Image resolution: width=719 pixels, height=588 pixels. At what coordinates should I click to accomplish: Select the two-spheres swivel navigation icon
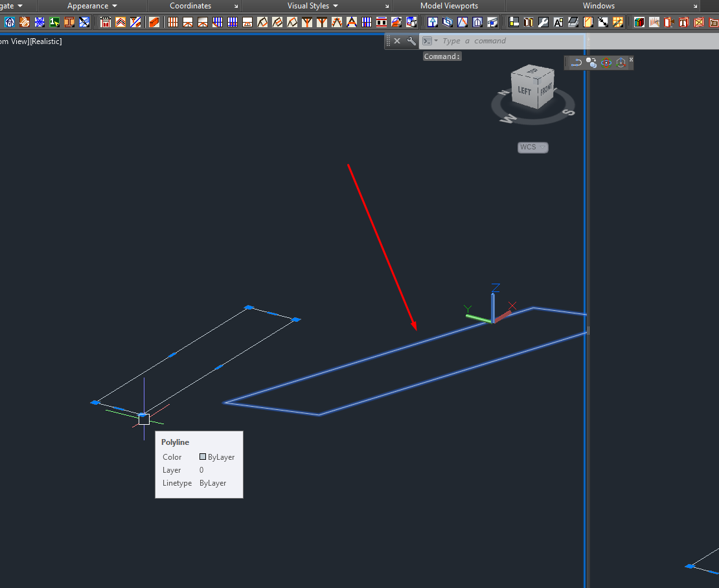(591, 63)
